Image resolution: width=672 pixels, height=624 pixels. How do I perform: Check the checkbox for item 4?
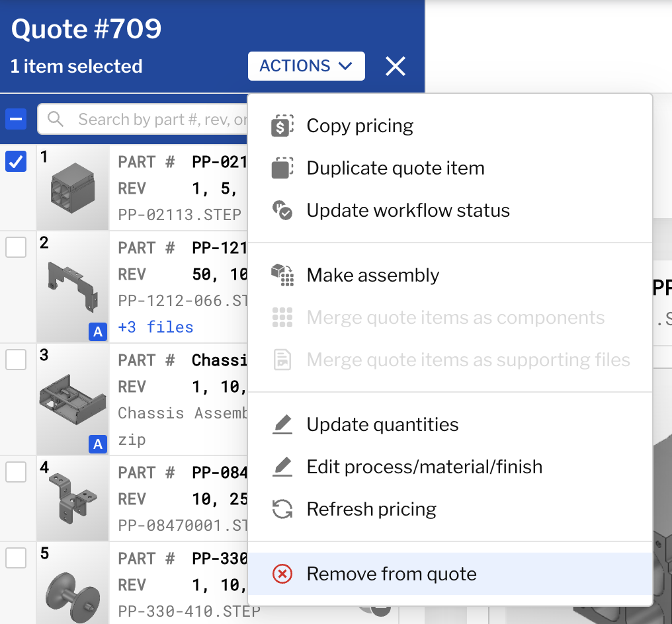tap(16, 472)
